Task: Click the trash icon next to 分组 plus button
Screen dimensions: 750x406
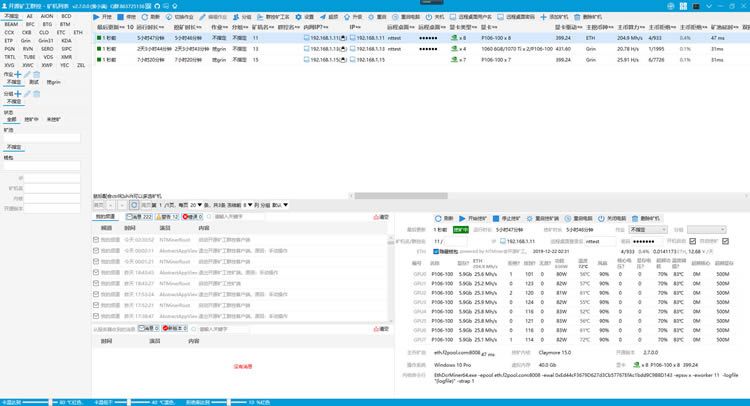Action: click(x=36, y=94)
